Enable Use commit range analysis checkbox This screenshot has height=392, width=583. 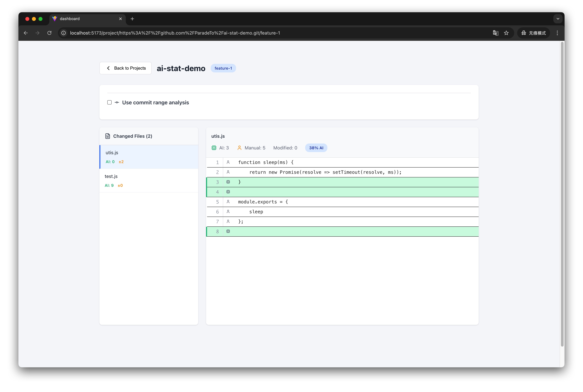[x=109, y=102]
